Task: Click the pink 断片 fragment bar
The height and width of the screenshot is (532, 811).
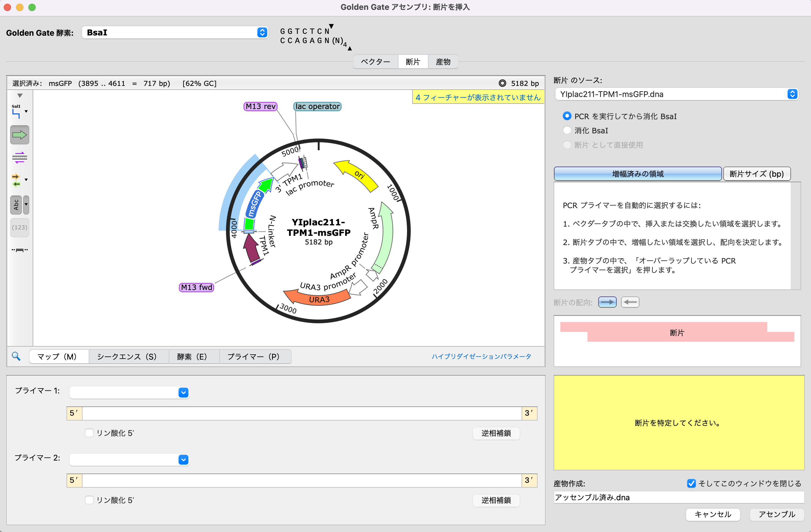Action: (x=676, y=332)
